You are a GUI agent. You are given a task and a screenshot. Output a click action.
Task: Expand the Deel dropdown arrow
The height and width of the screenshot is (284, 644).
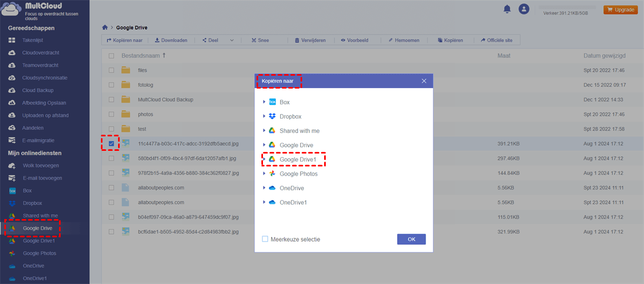232,40
